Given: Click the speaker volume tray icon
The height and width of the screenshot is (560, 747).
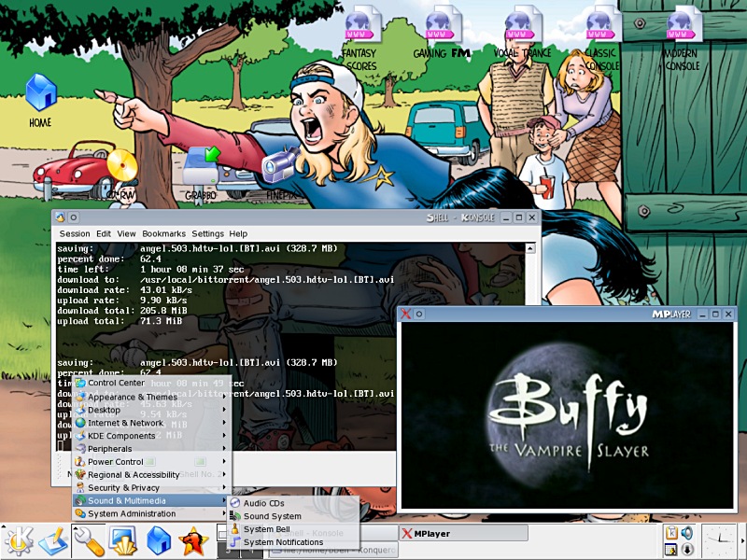Looking at the screenshot, I should [686, 533].
